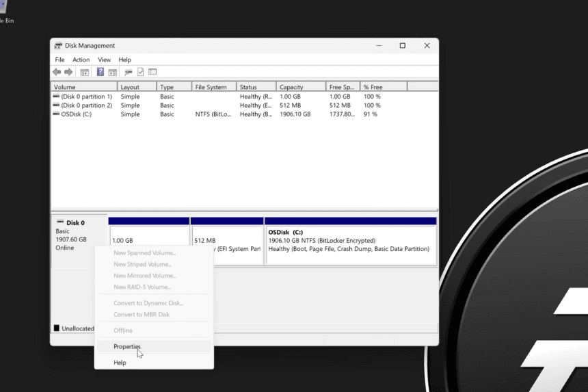Open the File menu
This screenshot has width=588, height=392.
coord(59,60)
